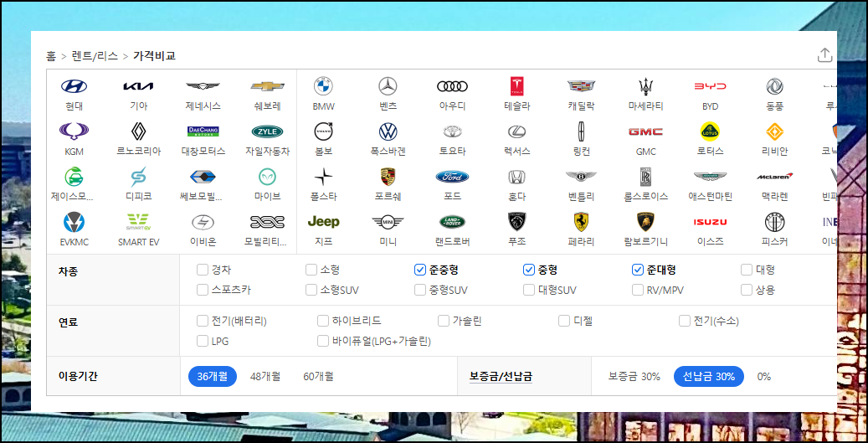Image resolution: width=868 pixels, height=443 pixels.
Task: Select the BMW brand logo
Action: pyautogui.click(x=323, y=86)
